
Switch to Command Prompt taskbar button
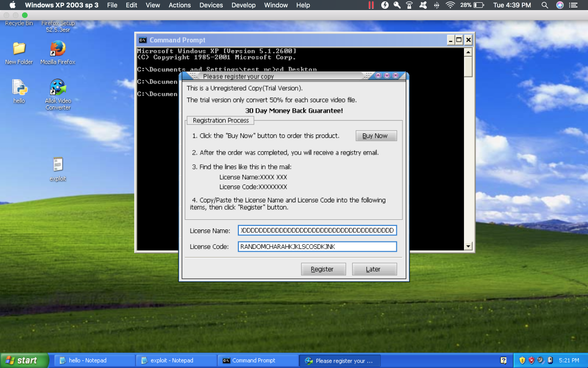[258, 361]
